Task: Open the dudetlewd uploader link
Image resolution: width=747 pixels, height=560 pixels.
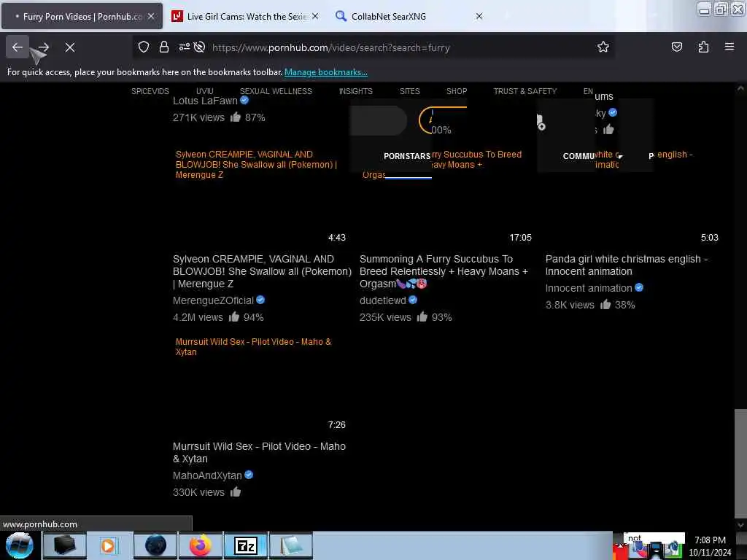Action: pyautogui.click(x=382, y=300)
